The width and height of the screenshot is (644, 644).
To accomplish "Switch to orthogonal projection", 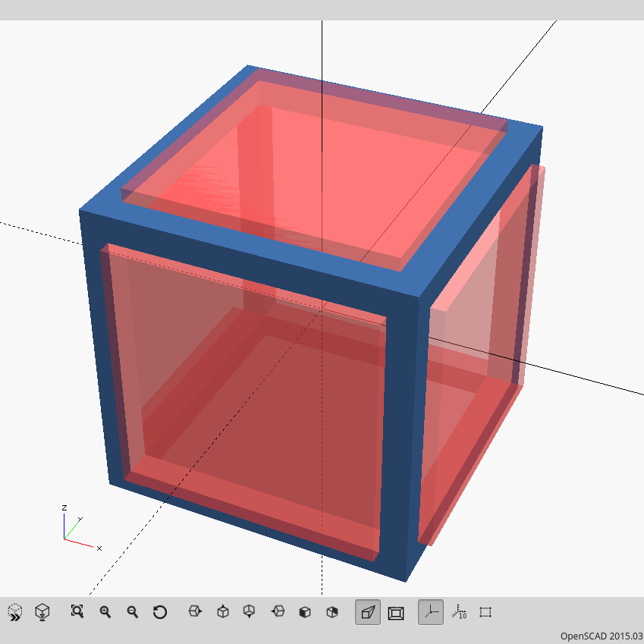I will 397,612.
